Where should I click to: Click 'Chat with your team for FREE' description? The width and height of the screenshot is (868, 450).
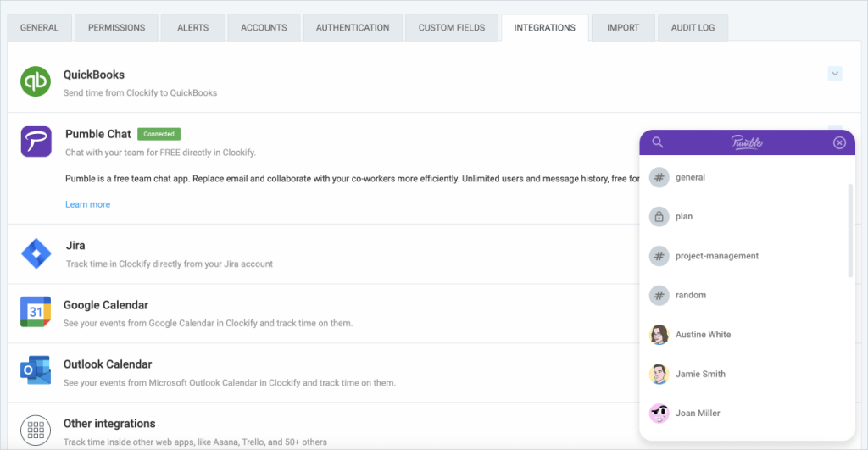[x=160, y=153]
